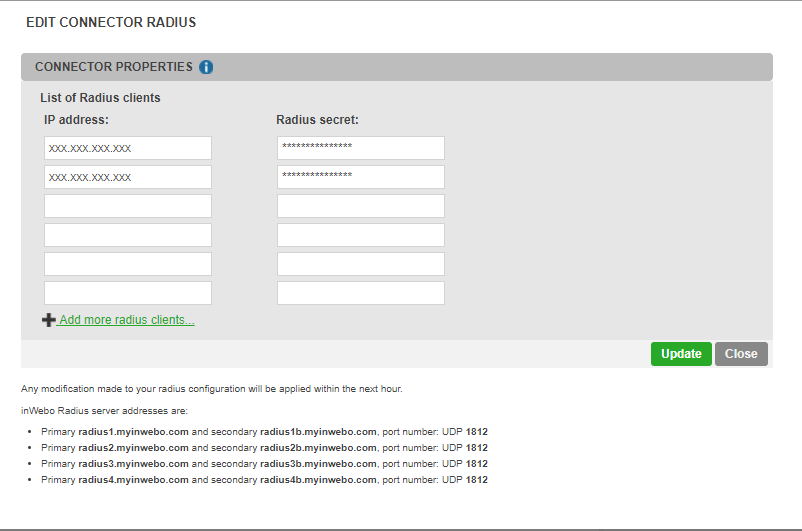
Task: Focus the second Radius secret field
Action: pos(360,177)
